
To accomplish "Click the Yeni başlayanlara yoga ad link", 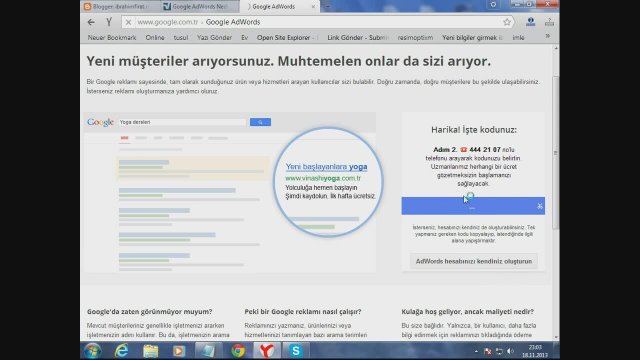I will tap(326, 167).
